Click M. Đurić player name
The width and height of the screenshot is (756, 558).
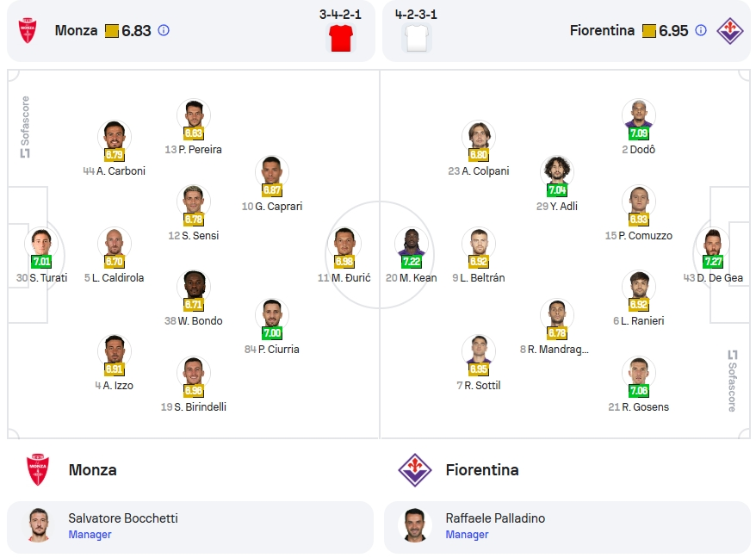351,278
